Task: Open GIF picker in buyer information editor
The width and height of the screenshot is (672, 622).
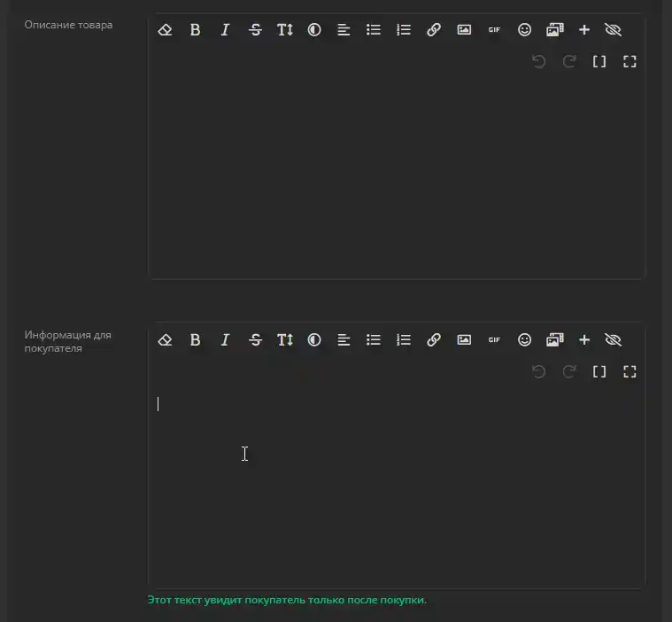Action: point(494,340)
